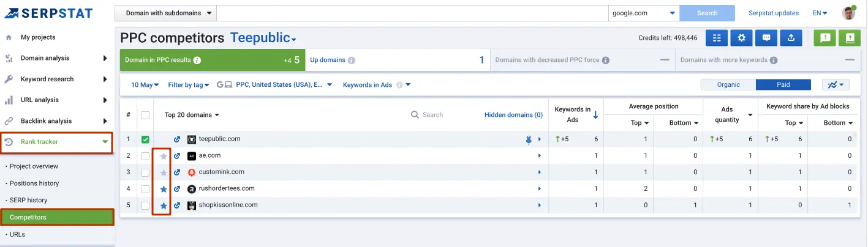This screenshot has width=868, height=247.
Task: Switch to Organic results
Action: click(x=728, y=85)
